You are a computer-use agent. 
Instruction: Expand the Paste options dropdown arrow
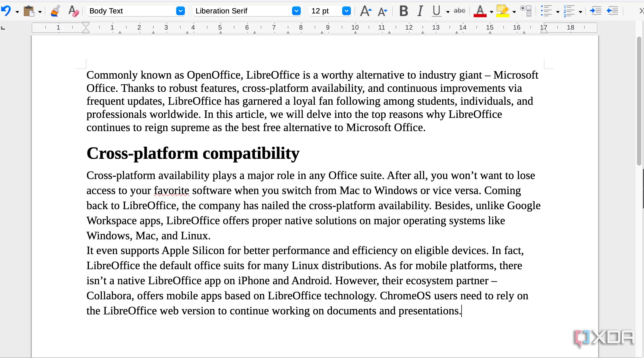coord(40,12)
